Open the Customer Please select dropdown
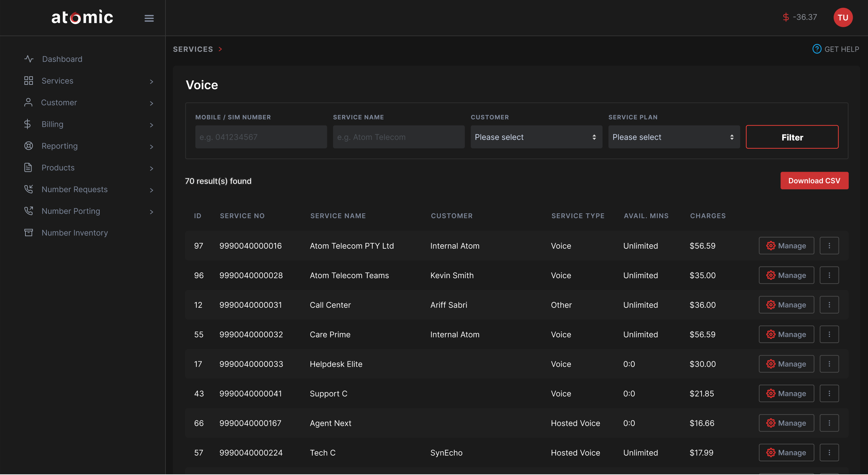This screenshot has height=475, width=868. point(536,137)
